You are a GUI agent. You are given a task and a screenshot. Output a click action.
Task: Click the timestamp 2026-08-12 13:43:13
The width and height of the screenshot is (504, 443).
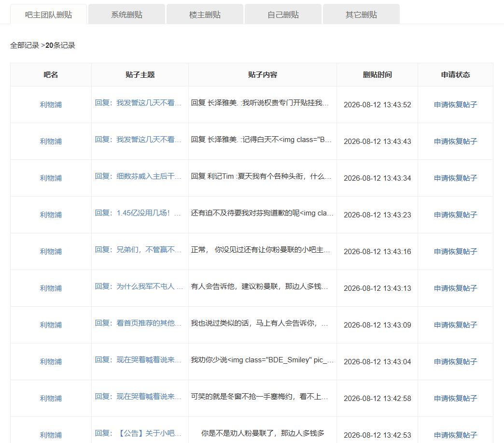pos(378,288)
